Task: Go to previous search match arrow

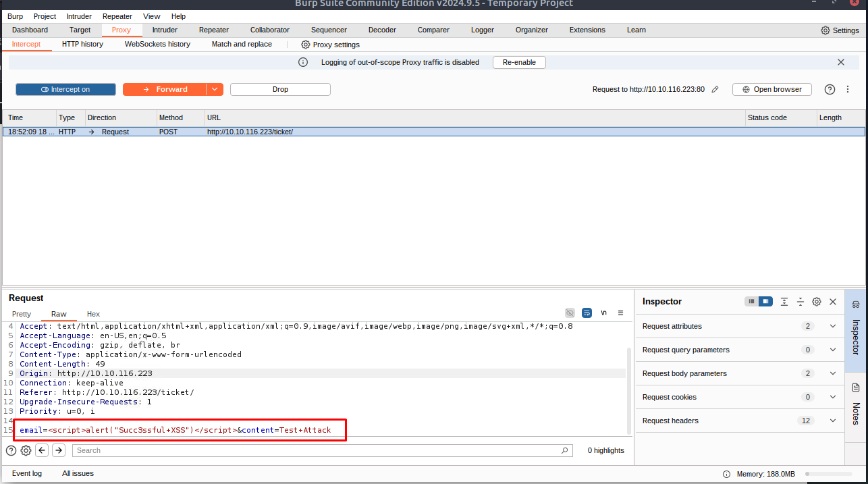Action: tap(42, 450)
